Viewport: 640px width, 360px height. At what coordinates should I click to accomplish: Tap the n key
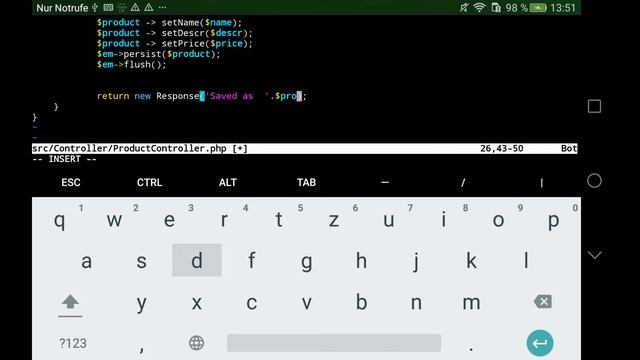click(416, 302)
